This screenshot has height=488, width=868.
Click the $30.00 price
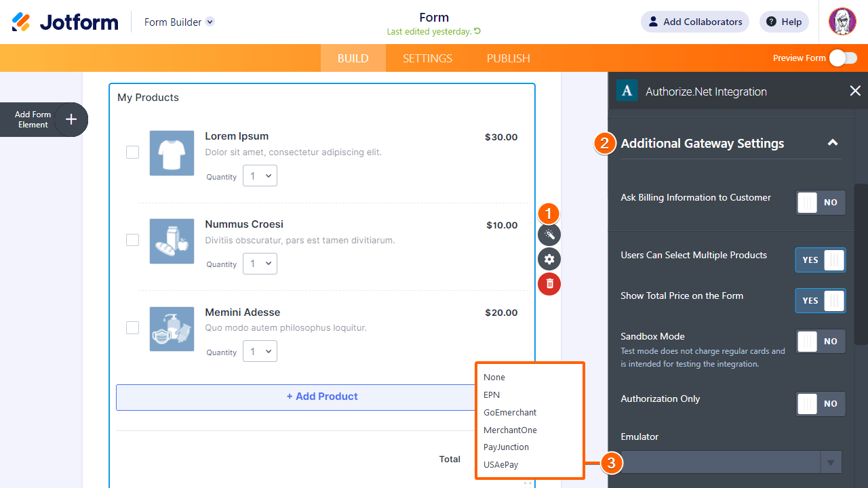501,137
